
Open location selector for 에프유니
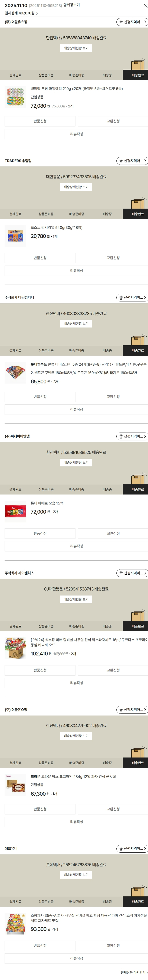click(x=132, y=848)
